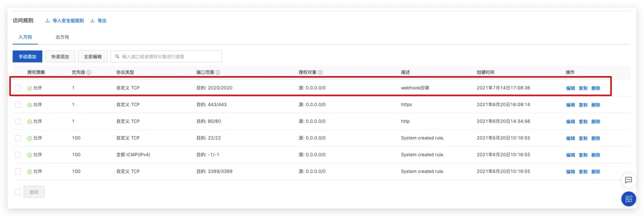Switch to the 出方向 tab
The width and height of the screenshot is (644, 216).
pos(62,38)
